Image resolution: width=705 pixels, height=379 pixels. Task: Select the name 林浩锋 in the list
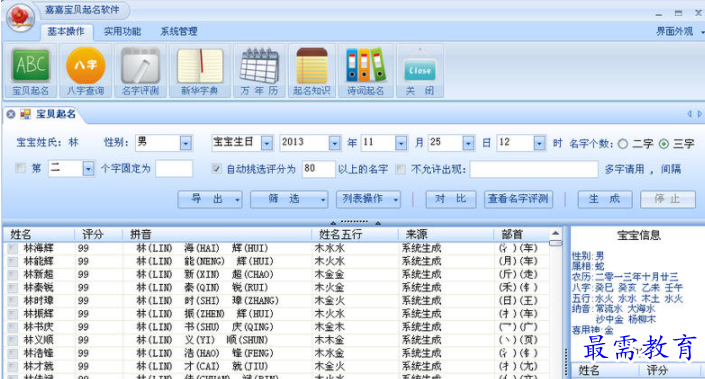(x=39, y=353)
